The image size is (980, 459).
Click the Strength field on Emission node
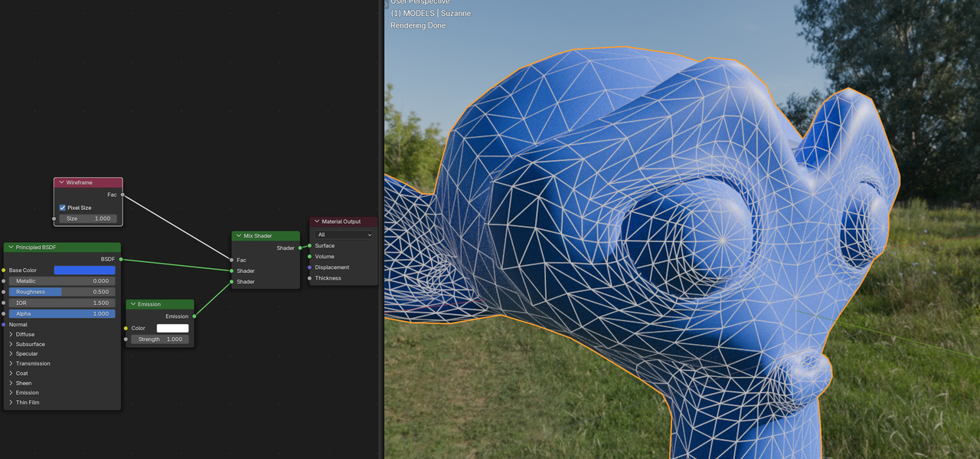pos(160,339)
